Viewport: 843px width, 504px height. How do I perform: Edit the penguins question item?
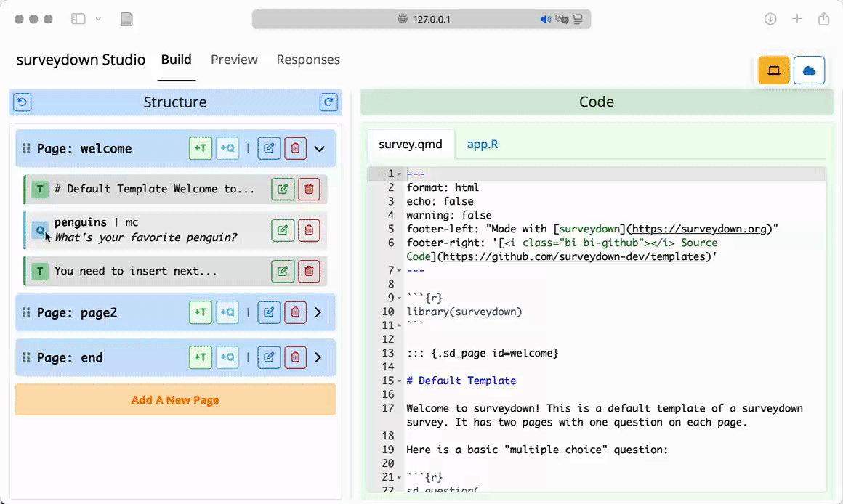tap(283, 230)
